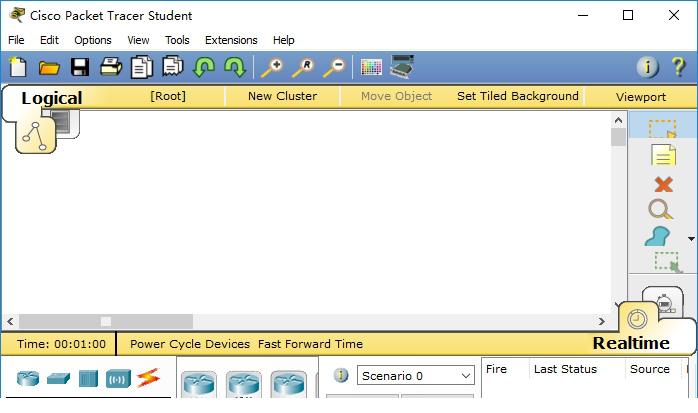Zoom in with the plus magnifier
698x413 pixels.
coord(272,68)
